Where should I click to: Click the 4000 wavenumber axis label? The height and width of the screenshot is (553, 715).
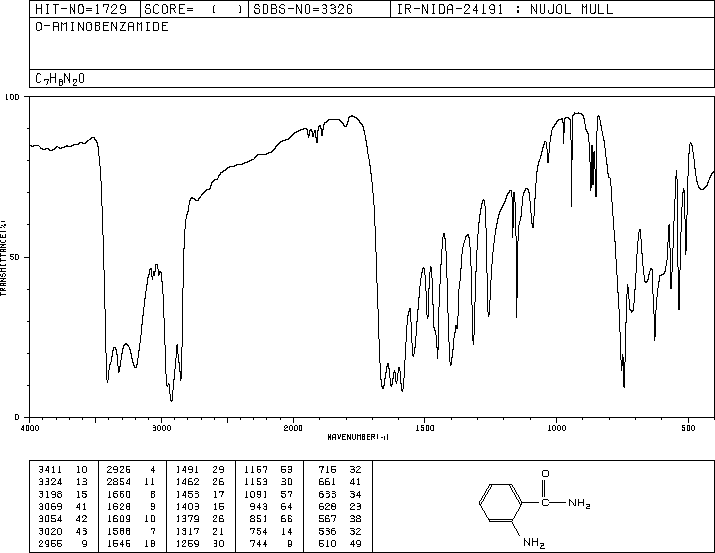click(30, 428)
